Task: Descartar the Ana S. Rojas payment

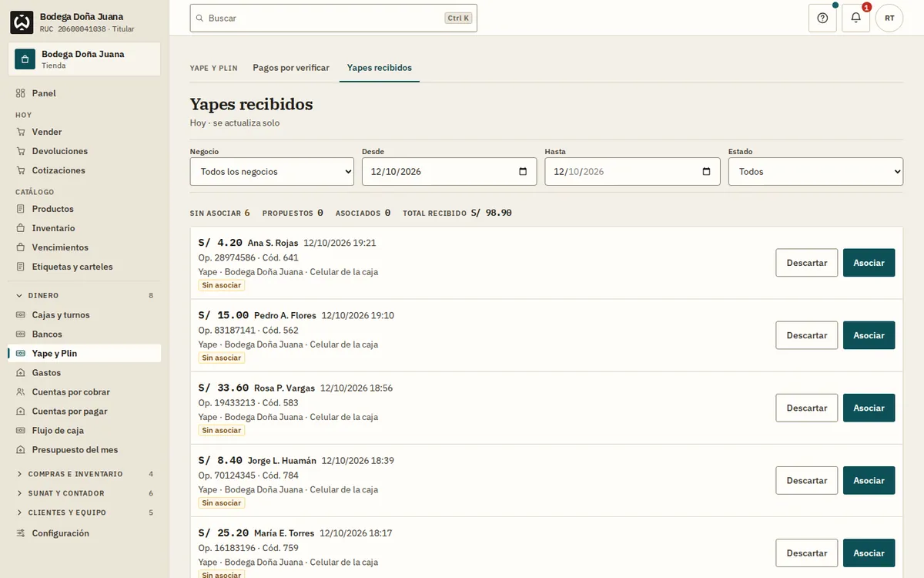Action: click(x=806, y=263)
